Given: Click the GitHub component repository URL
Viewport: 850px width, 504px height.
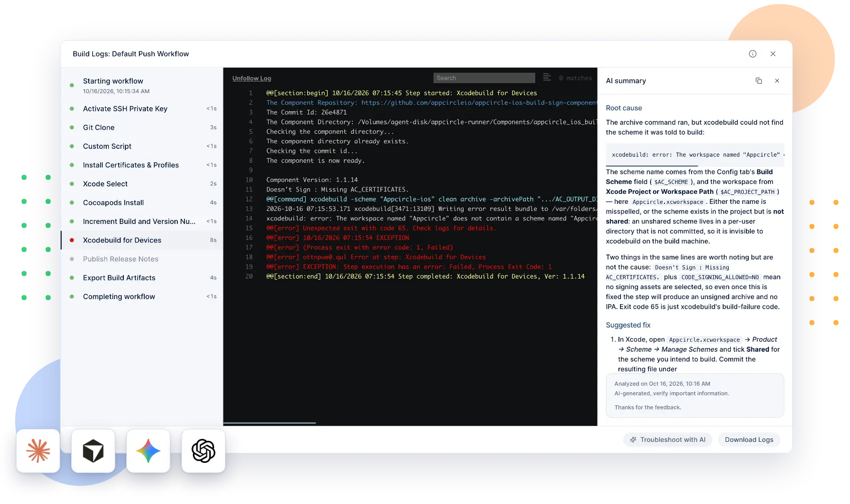Looking at the screenshot, I should 479,103.
